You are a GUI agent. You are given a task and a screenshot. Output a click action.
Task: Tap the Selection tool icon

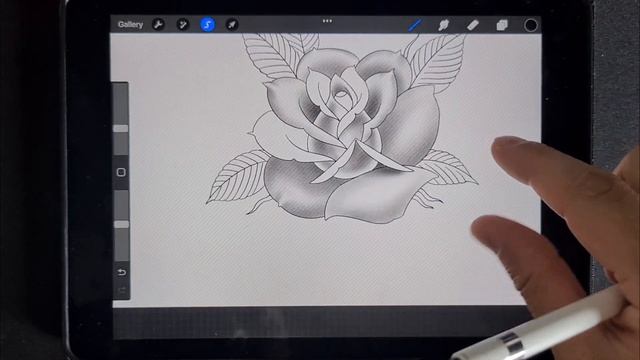[207, 24]
